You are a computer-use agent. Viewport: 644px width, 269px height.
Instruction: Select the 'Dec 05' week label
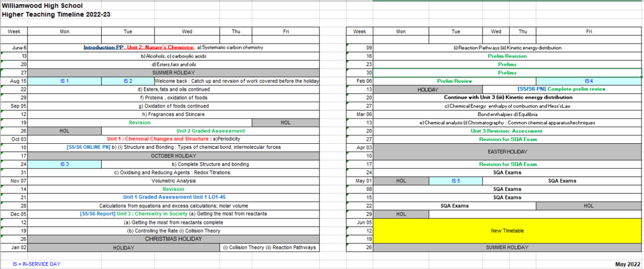14,214
